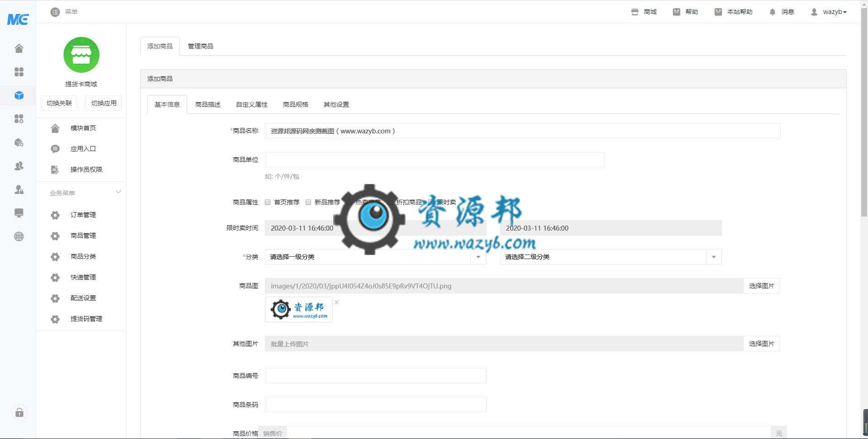
Task: Click the monitor icon in left rail
Action: pos(19,213)
